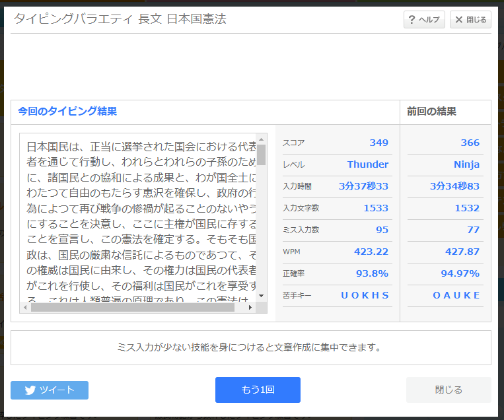The height and width of the screenshot is (420, 504).
Task: Click the current score value 349
Action: [x=378, y=143]
